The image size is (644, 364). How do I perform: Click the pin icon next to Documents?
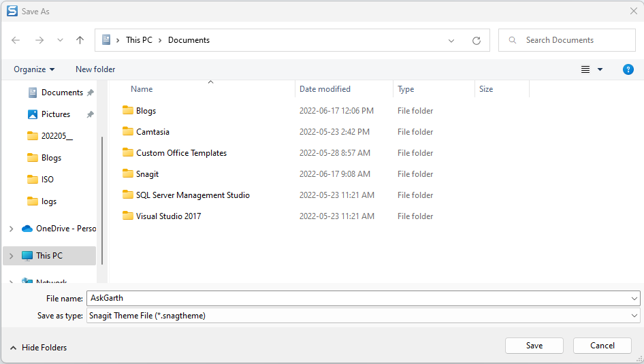tap(90, 93)
